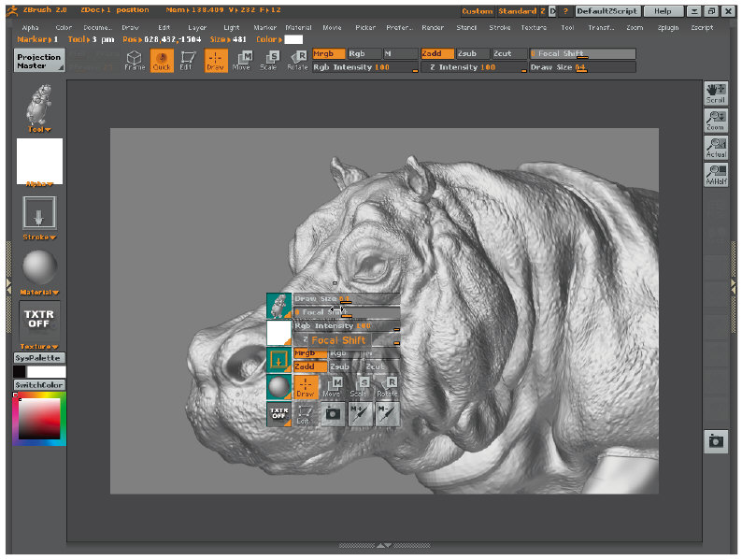Click the Scroll hand icon on the right panel

click(x=716, y=93)
